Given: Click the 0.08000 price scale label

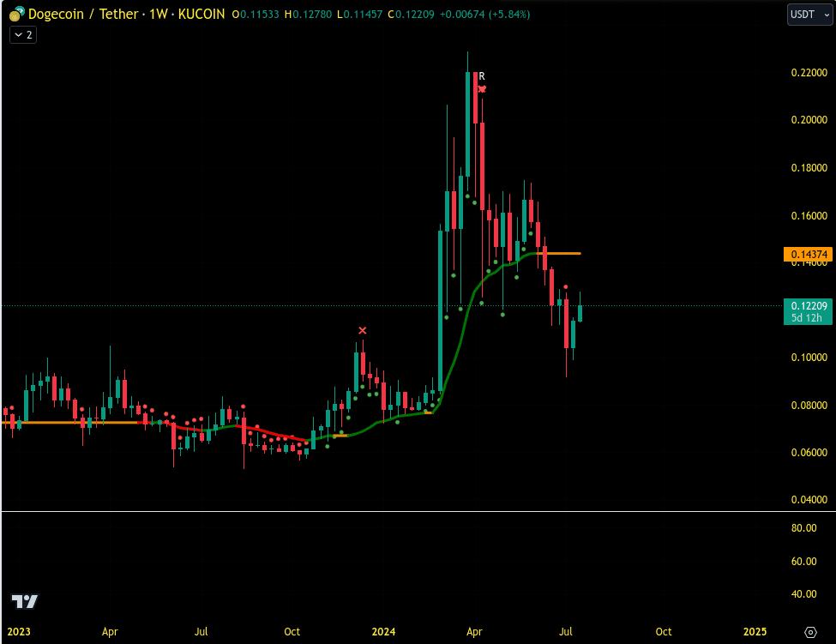Looking at the screenshot, I should (809, 405).
